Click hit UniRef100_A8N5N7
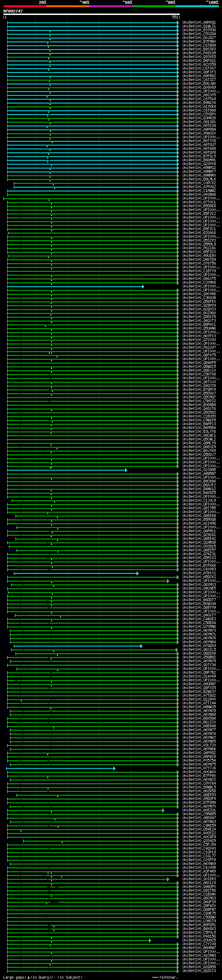The height and width of the screenshot is (980, 222). 199,473
